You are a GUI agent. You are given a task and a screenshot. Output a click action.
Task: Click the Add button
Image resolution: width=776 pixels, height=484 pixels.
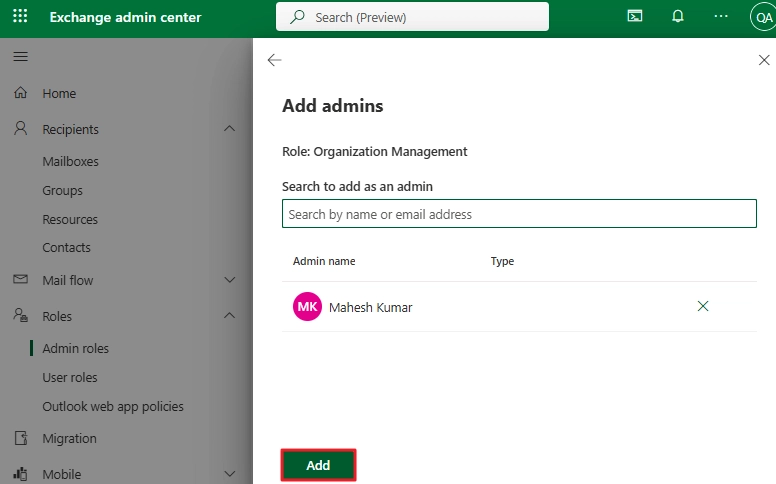coord(318,465)
